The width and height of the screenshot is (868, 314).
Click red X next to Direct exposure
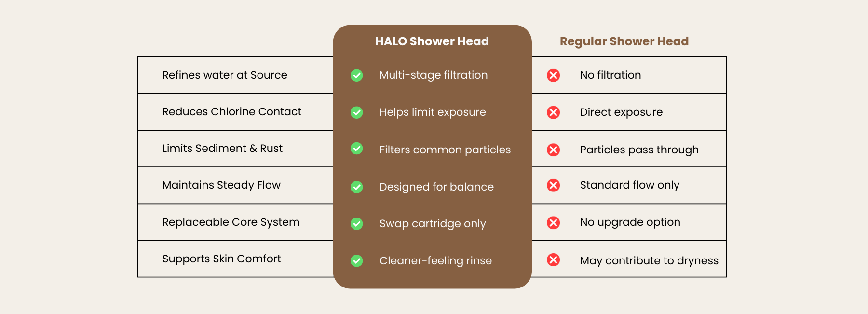coord(554,112)
